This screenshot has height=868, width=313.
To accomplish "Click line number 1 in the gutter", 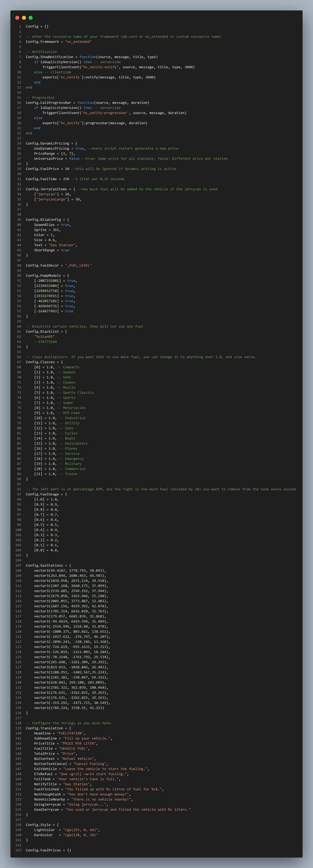I will [20, 26].
